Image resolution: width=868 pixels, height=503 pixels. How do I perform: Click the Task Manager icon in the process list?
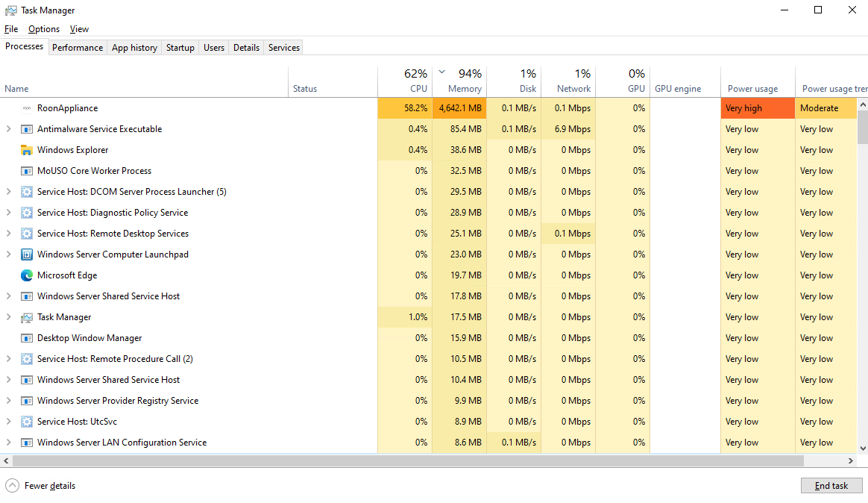[x=27, y=317]
